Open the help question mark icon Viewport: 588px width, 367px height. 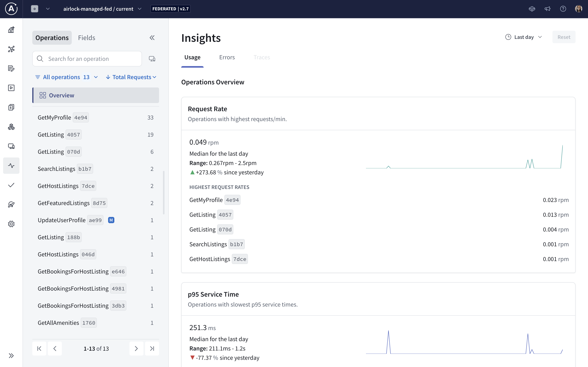(563, 9)
